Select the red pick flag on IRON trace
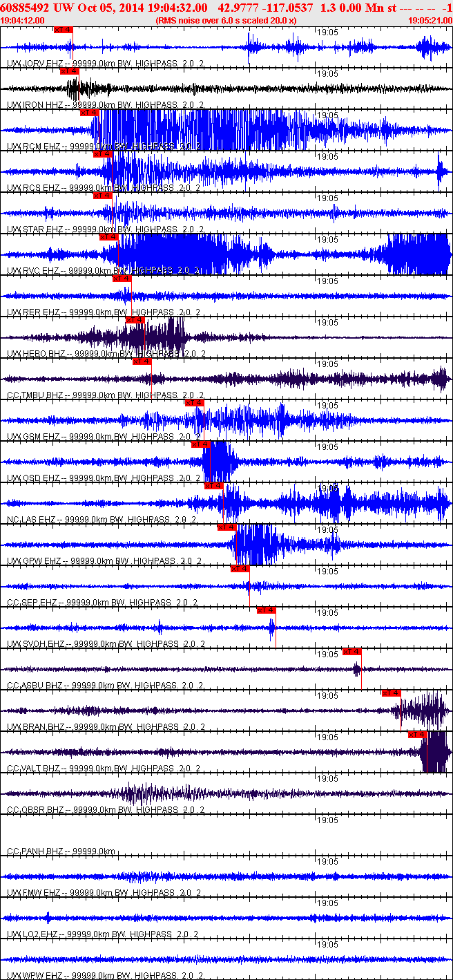The width and height of the screenshot is (453, 980). pyautogui.click(x=70, y=71)
